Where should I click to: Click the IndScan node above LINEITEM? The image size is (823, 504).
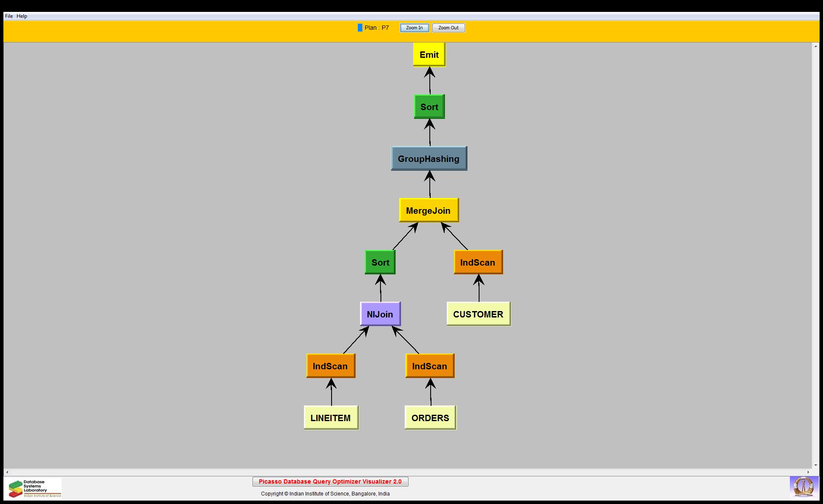pos(330,366)
